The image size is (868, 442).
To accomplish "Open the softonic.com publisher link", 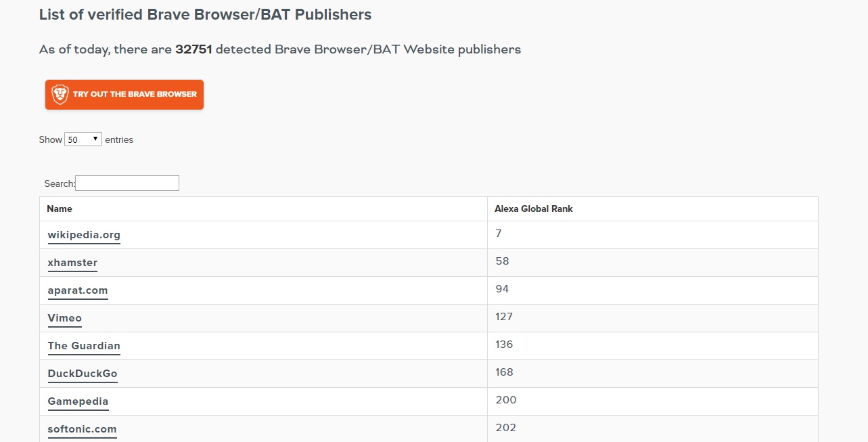I will tap(82, 429).
